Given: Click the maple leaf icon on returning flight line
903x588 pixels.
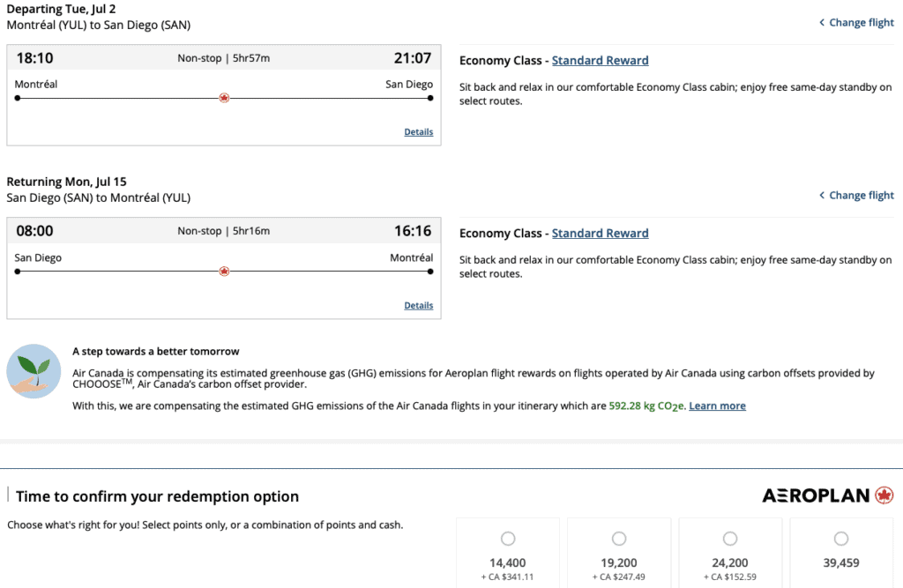Looking at the screenshot, I should (x=224, y=272).
